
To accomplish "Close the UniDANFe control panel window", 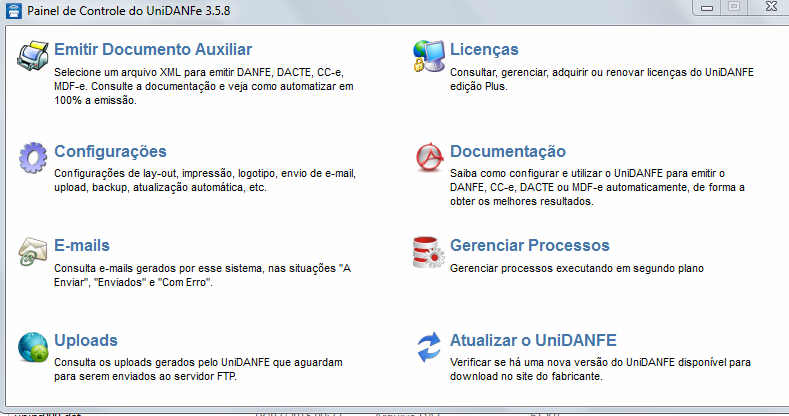I will tap(771, 7).
